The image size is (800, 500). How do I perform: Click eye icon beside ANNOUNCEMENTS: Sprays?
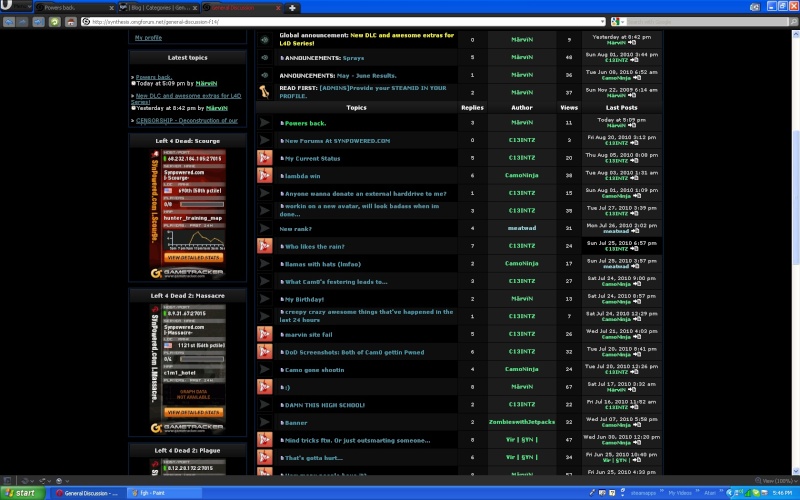click(264, 58)
